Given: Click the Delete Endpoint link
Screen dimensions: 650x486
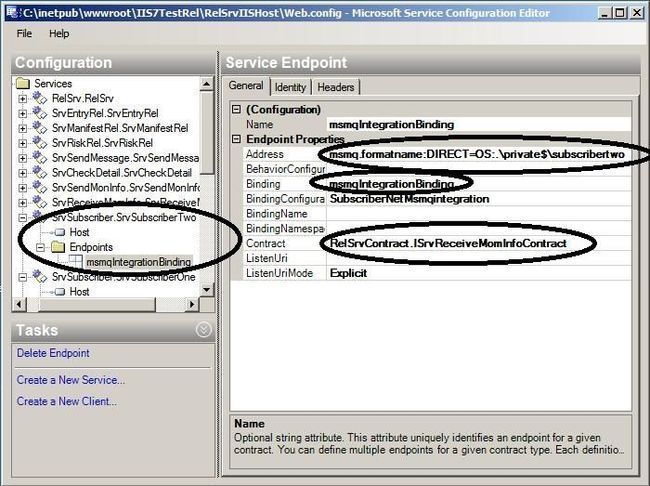Looking at the screenshot, I should 53,353.
